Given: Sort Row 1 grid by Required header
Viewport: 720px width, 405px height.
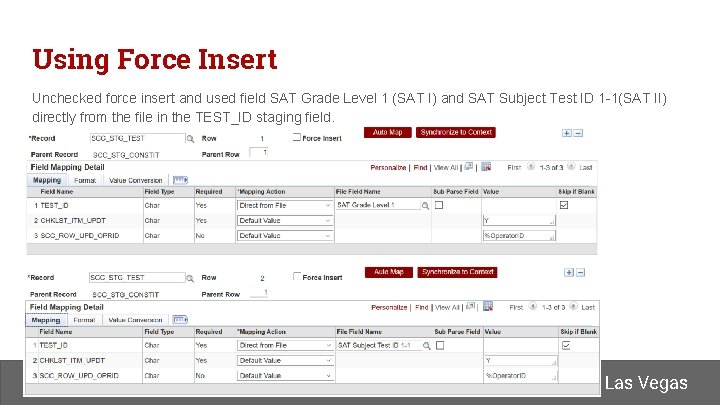Looking at the screenshot, I should click(x=208, y=192).
